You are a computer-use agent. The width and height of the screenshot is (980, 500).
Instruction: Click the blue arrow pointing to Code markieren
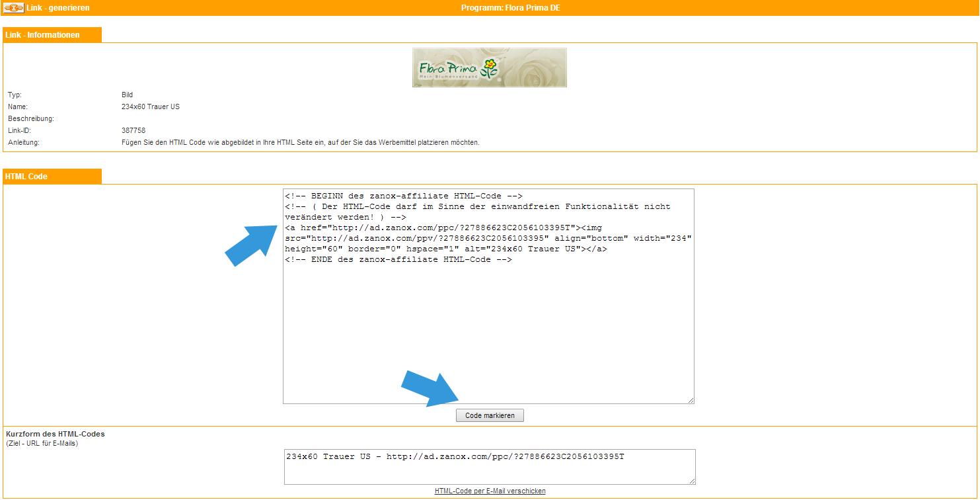(427, 387)
